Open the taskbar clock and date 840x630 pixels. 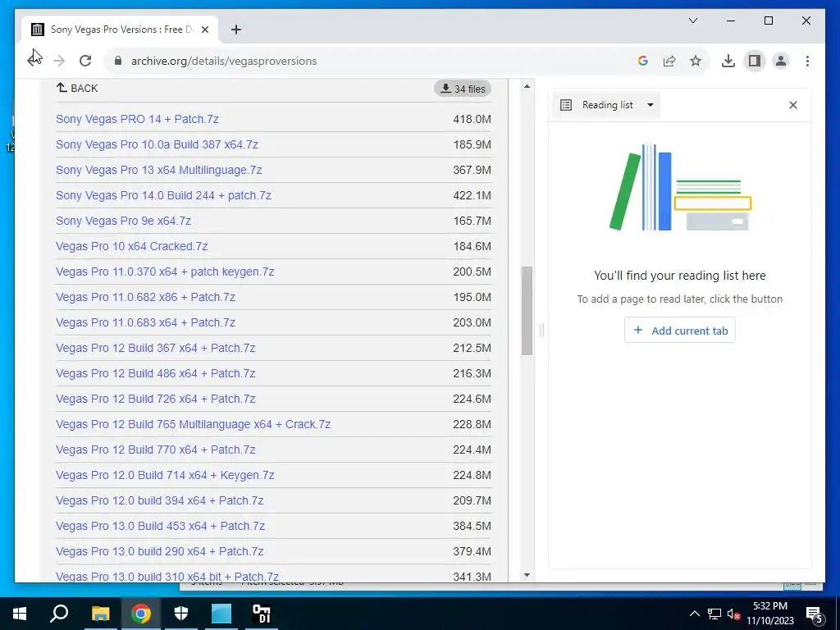pos(770,614)
